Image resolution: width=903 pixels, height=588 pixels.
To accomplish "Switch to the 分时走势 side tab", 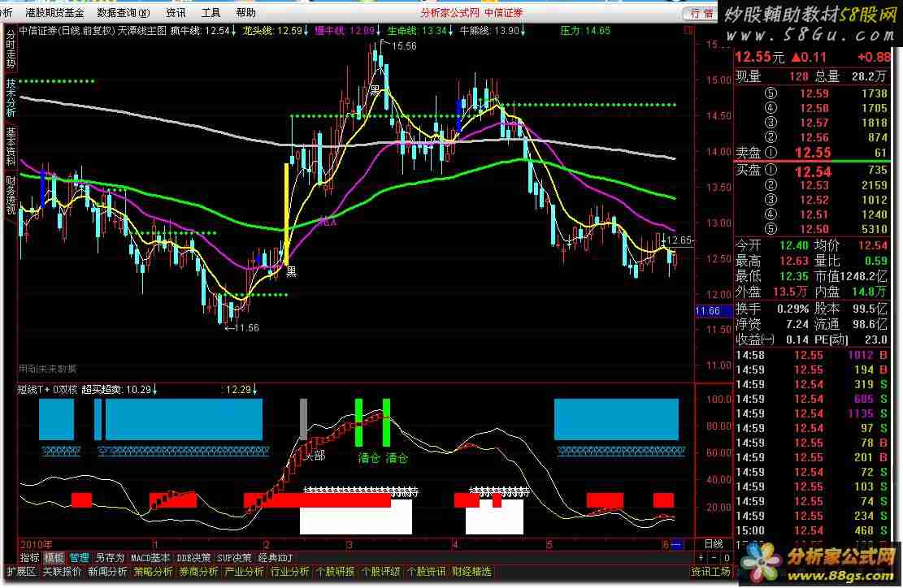I will [11, 49].
